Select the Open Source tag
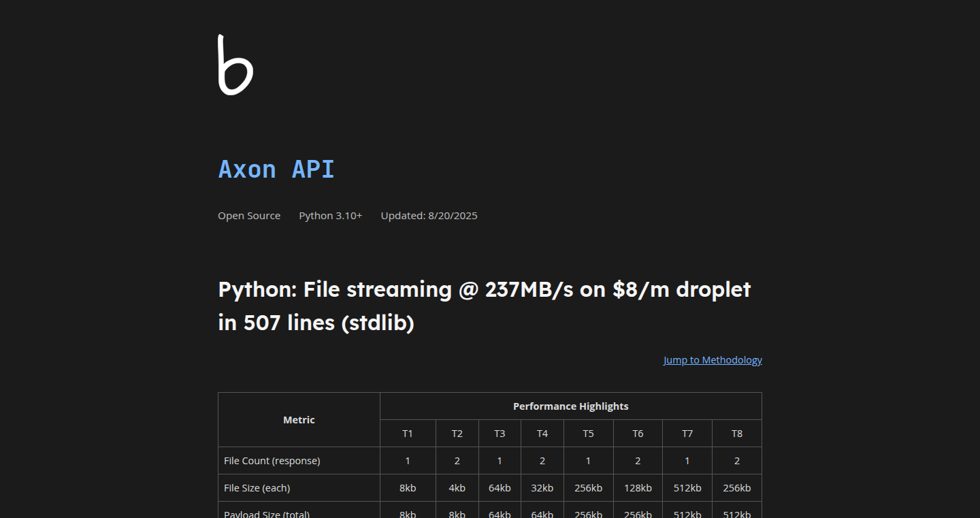Viewport: 980px width, 518px height. point(249,216)
